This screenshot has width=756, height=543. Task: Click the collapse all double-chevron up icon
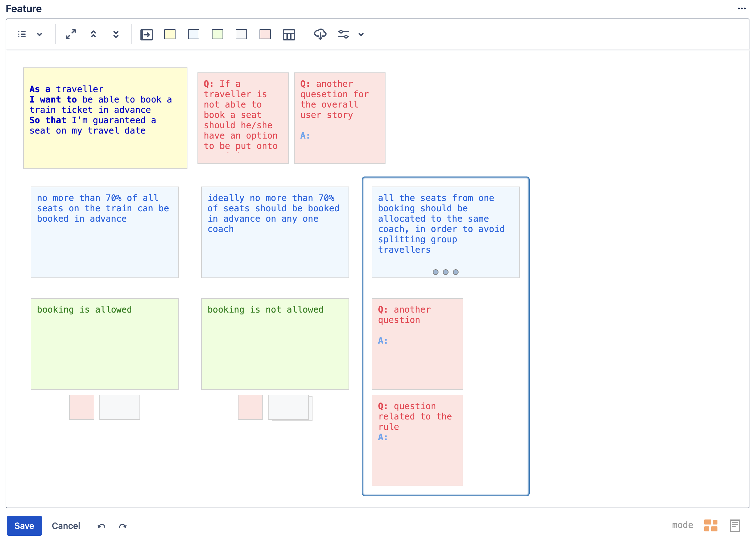(x=93, y=34)
